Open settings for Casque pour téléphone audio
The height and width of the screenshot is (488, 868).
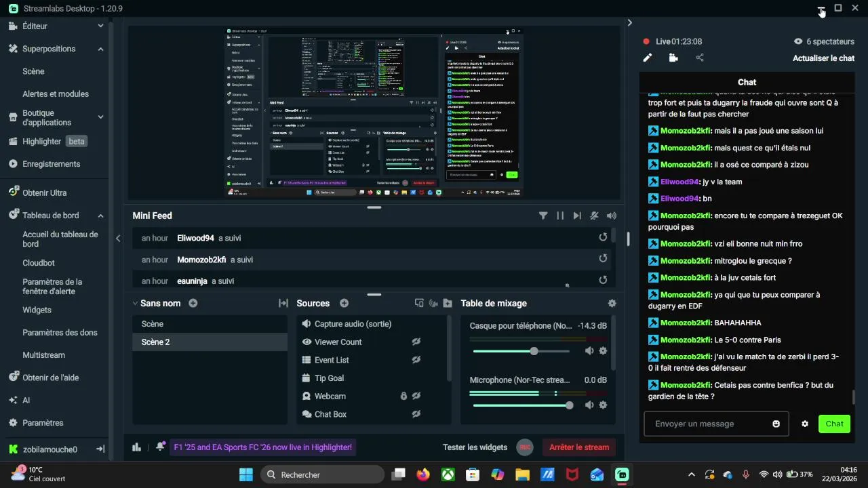[603, 350]
